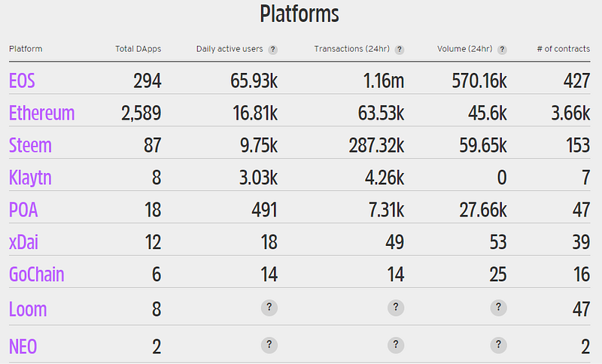
Task: Click help icon beside Daily active users
Action: coord(272,50)
